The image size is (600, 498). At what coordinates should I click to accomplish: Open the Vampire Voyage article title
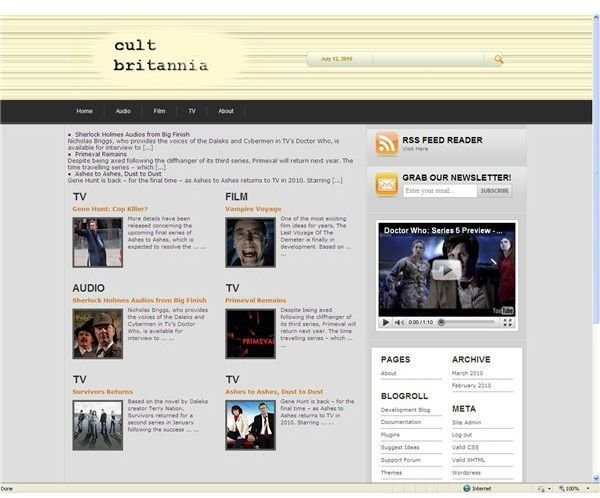[x=253, y=209]
